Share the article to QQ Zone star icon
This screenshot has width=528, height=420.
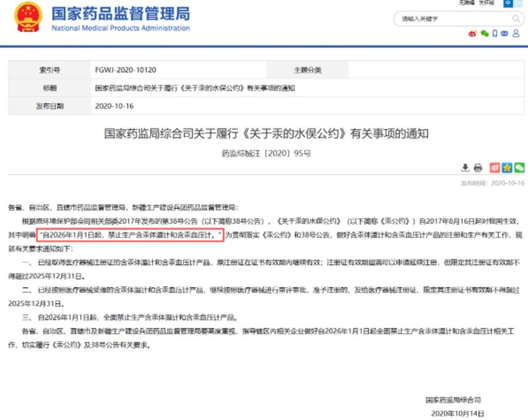click(507, 168)
